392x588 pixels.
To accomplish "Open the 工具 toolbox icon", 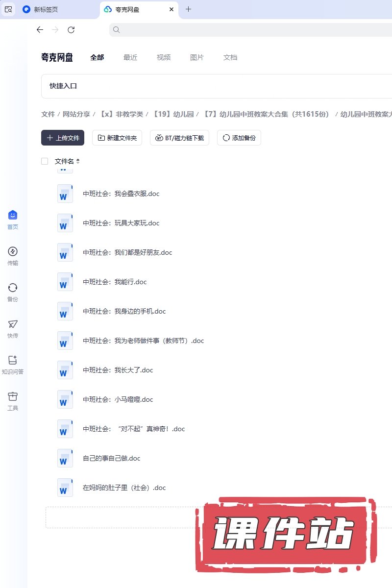I will [13, 397].
